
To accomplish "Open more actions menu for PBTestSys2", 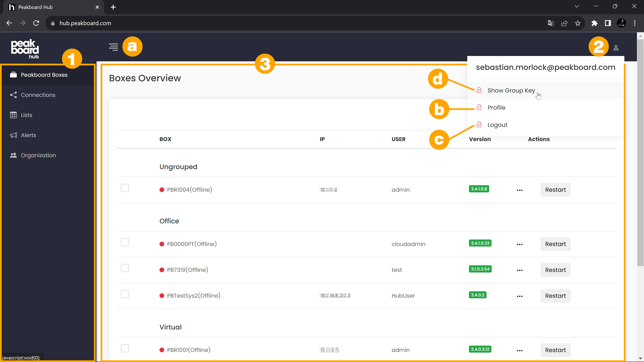I will [520, 296].
